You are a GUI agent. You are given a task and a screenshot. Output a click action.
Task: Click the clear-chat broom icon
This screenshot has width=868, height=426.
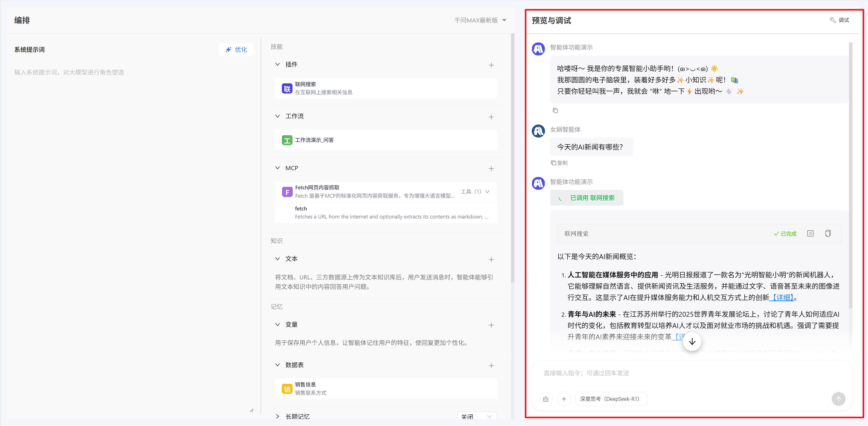(x=545, y=399)
